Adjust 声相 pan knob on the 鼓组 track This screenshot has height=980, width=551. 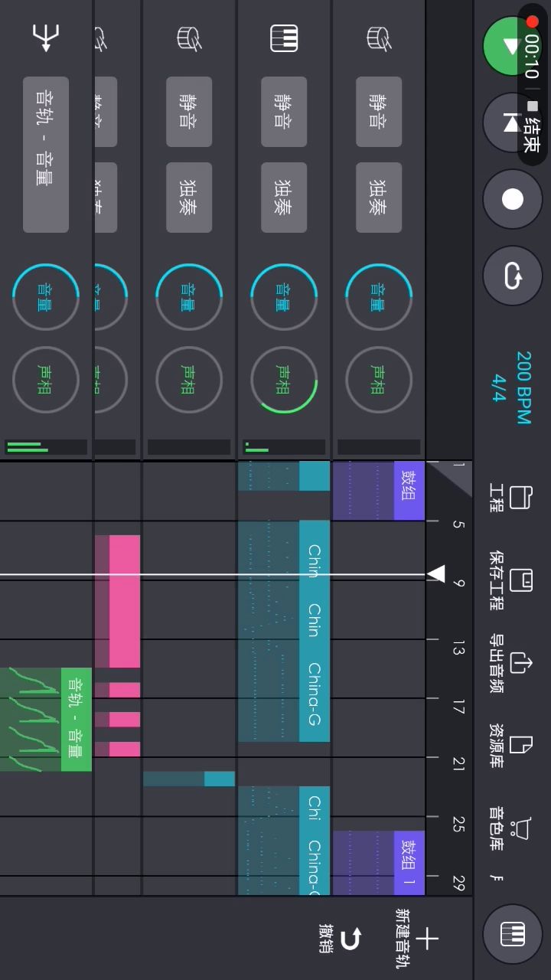tap(378, 380)
